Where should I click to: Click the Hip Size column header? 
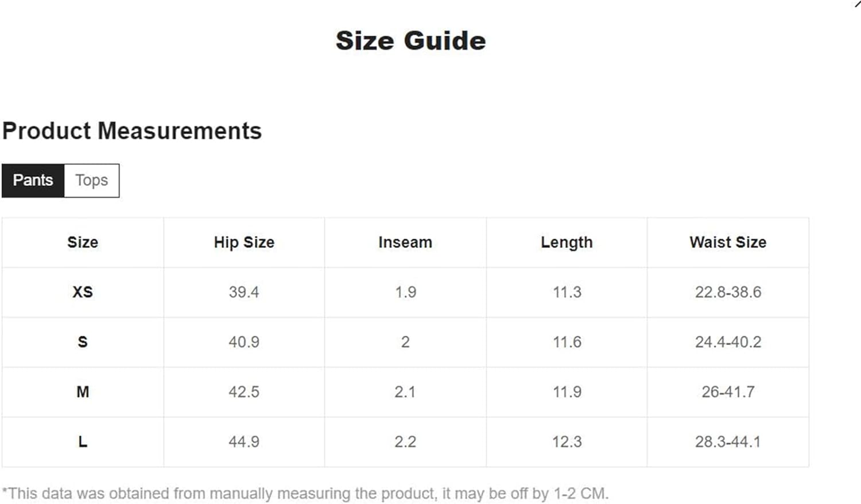244,242
